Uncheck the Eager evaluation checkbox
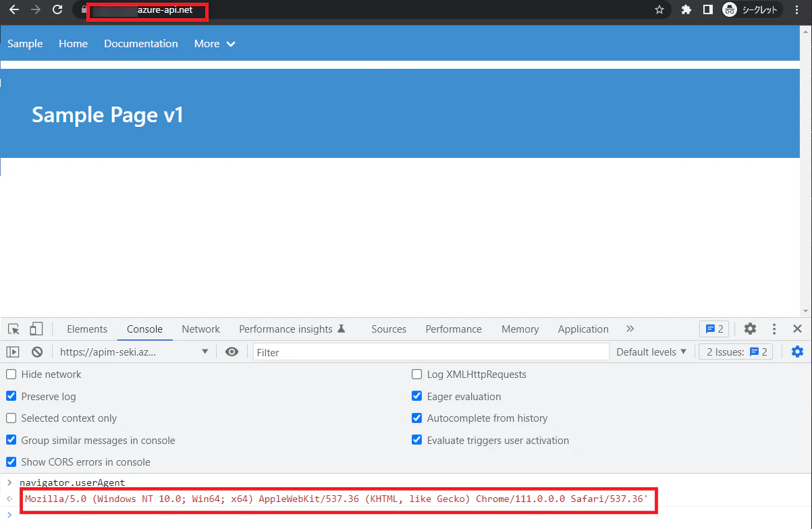 [416, 396]
